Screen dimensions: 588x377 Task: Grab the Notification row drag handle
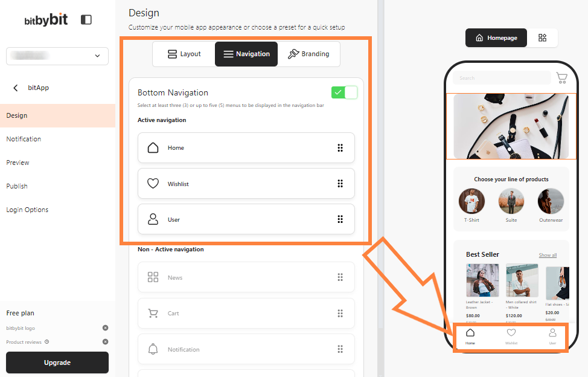click(x=340, y=349)
